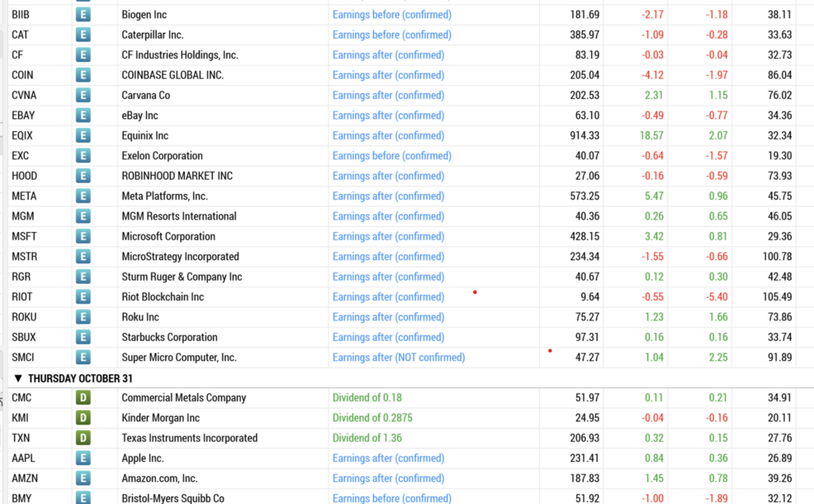The image size is (814, 504).
Task: Click the dividend icon for KMI
Action: pyautogui.click(x=83, y=418)
